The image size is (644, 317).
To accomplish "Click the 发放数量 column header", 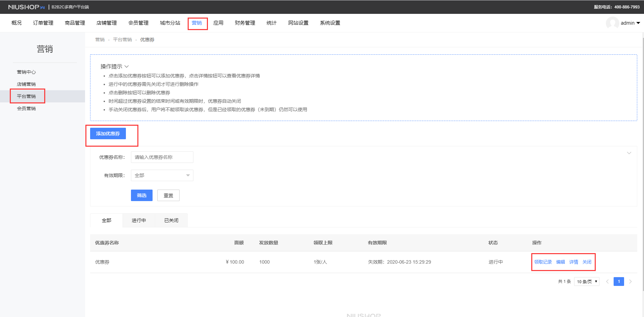I will pos(269,243).
